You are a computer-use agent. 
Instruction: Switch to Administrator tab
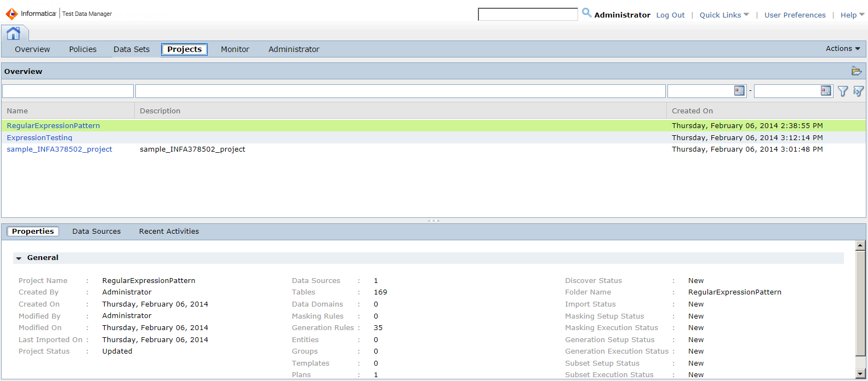point(294,49)
